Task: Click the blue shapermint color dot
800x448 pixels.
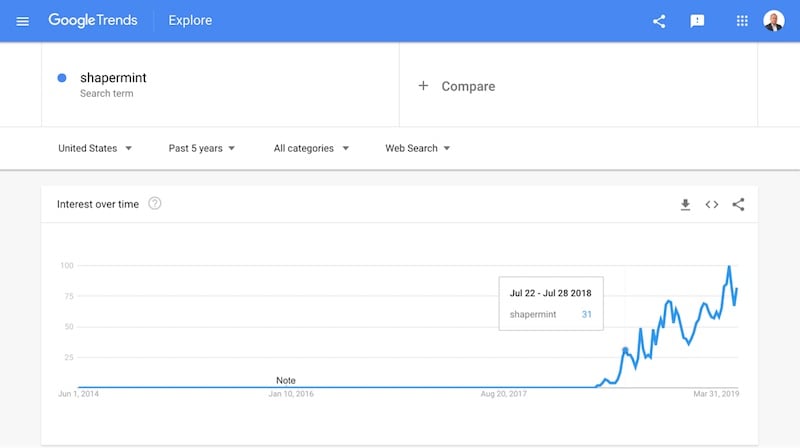Action: (62, 78)
